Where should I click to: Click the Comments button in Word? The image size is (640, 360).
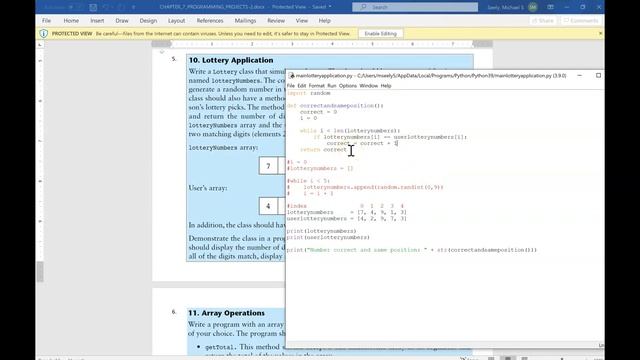point(581,20)
